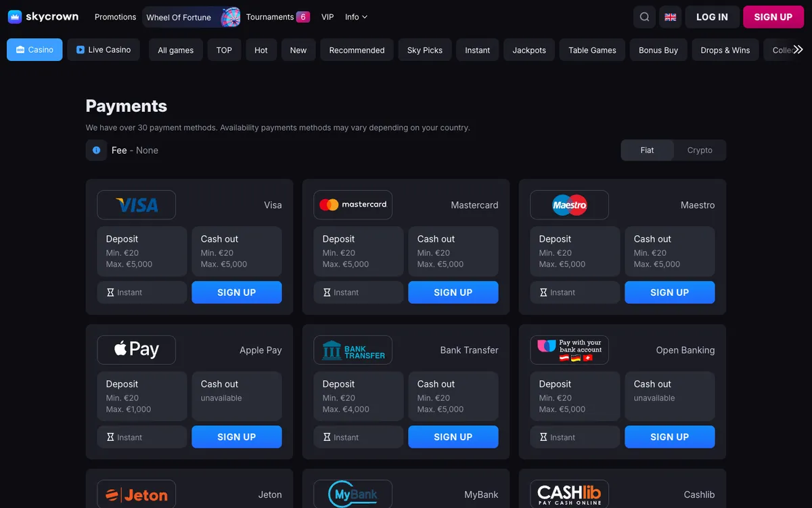Click the LOG IN button
This screenshot has width=812, height=508.
click(x=712, y=17)
